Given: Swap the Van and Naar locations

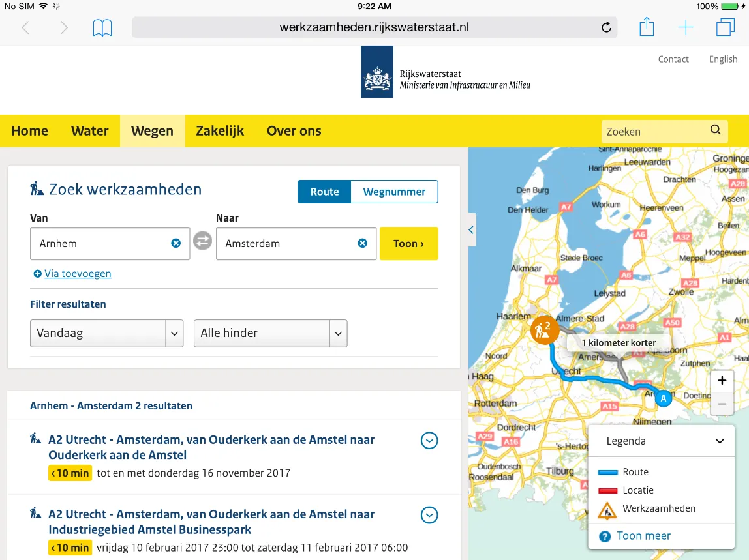Looking at the screenshot, I should [202, 242].
